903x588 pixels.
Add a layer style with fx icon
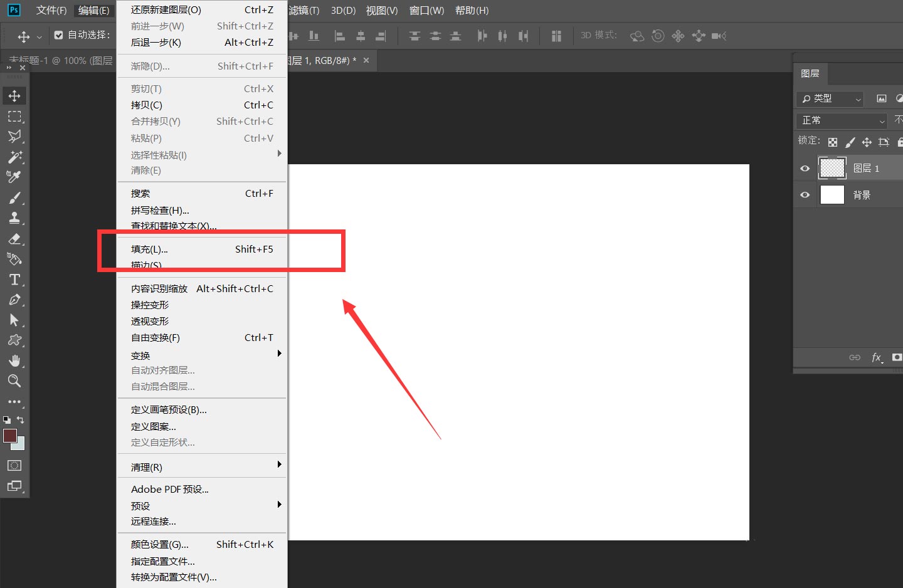(877, 357)
